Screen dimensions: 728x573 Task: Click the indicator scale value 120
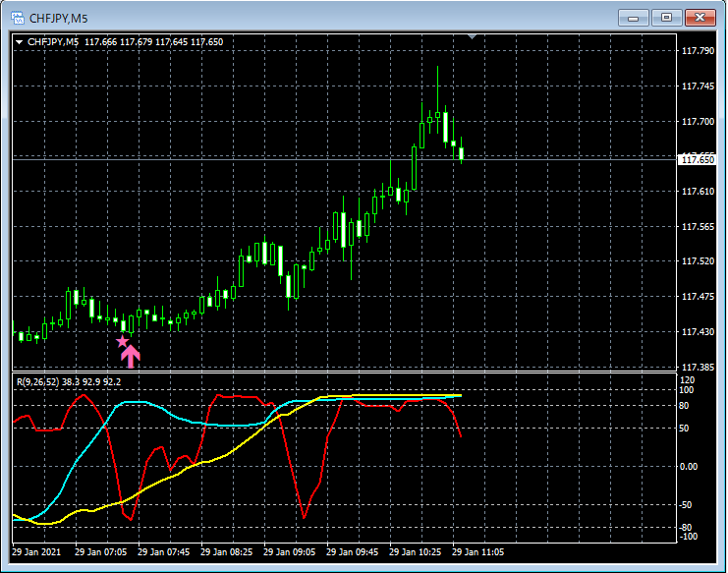click(x=687, y=380)
